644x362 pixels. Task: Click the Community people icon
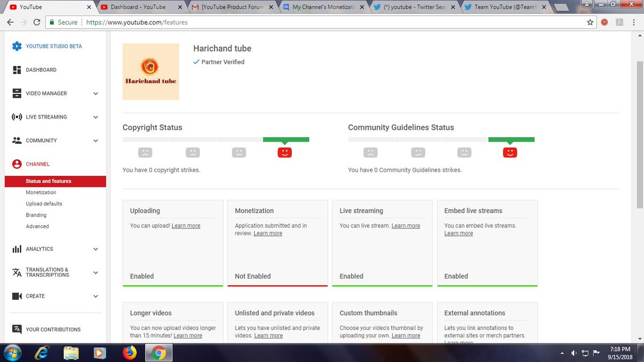tap(17, 141)
